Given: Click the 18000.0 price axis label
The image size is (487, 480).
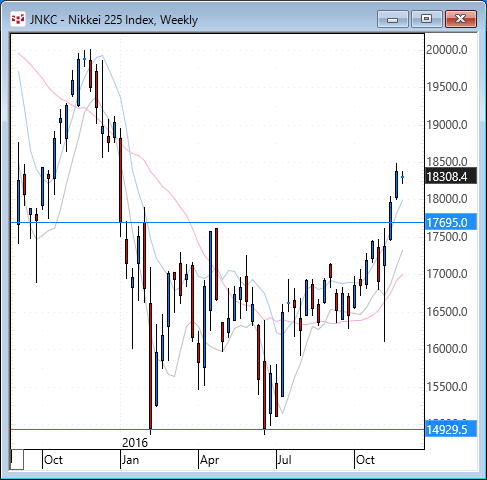Looking at the screenshot, I should 447,199.
